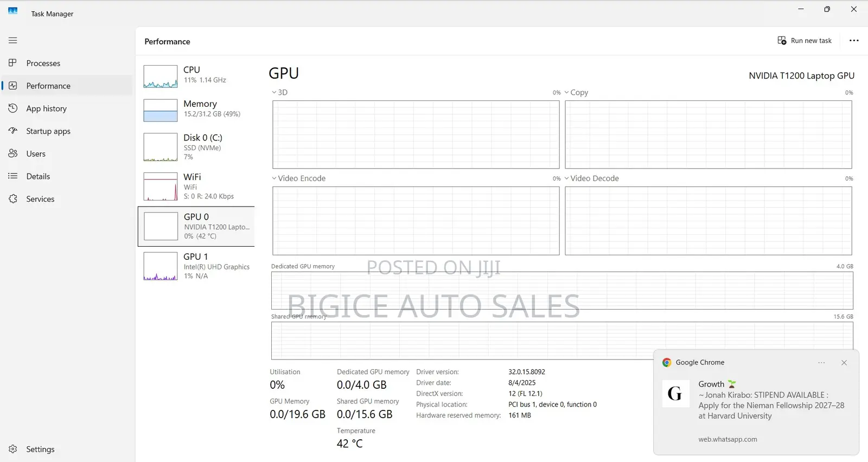The image size is (868, 462).
Task: Click the Chrome icon in the notification
Action: tap(667, 362)
